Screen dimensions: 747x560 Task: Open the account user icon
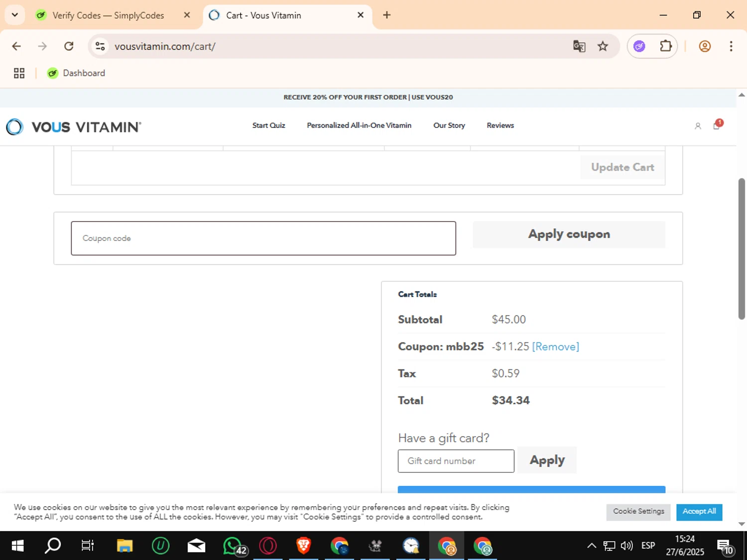(698, 126)
